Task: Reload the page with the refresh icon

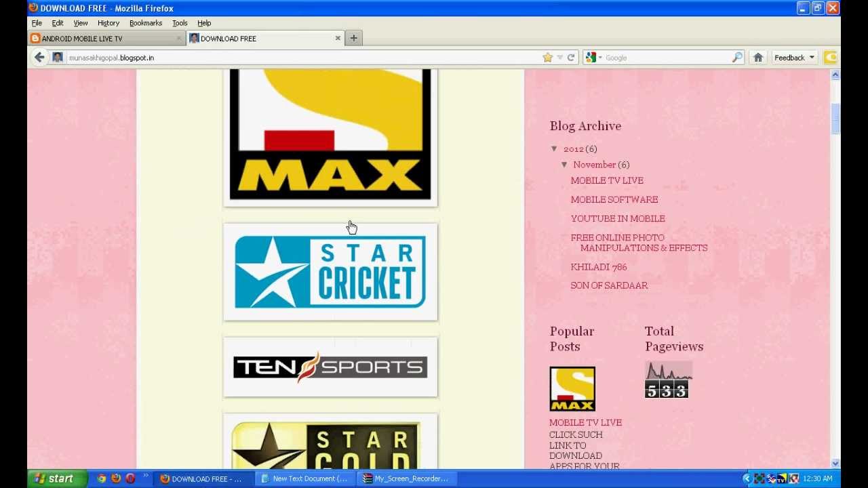Action: click(x=571, y=58)
